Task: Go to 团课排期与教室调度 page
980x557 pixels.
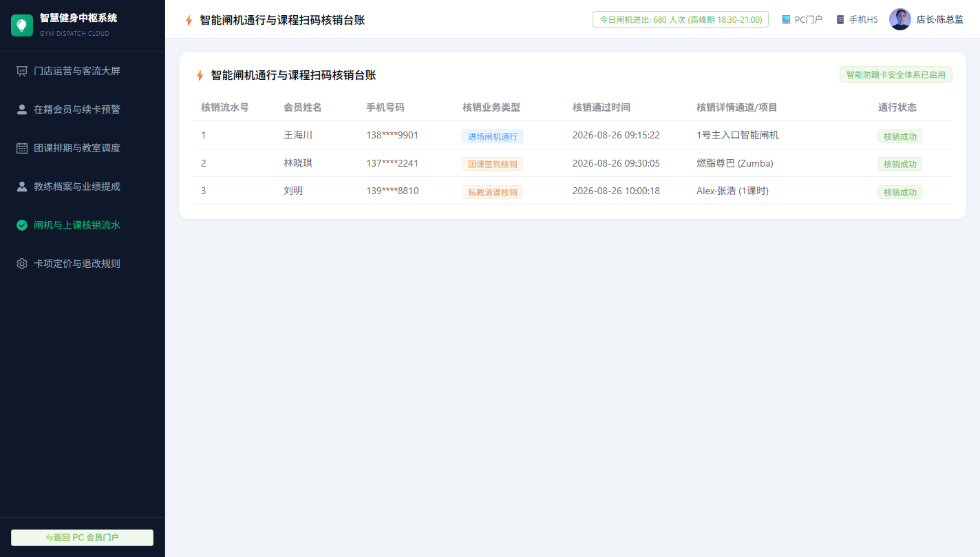Action: coord(83,148)
